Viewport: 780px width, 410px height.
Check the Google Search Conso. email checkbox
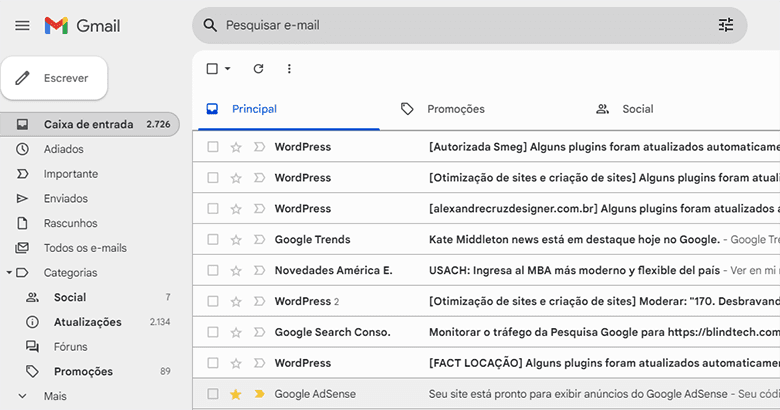(x=213, y=332)
